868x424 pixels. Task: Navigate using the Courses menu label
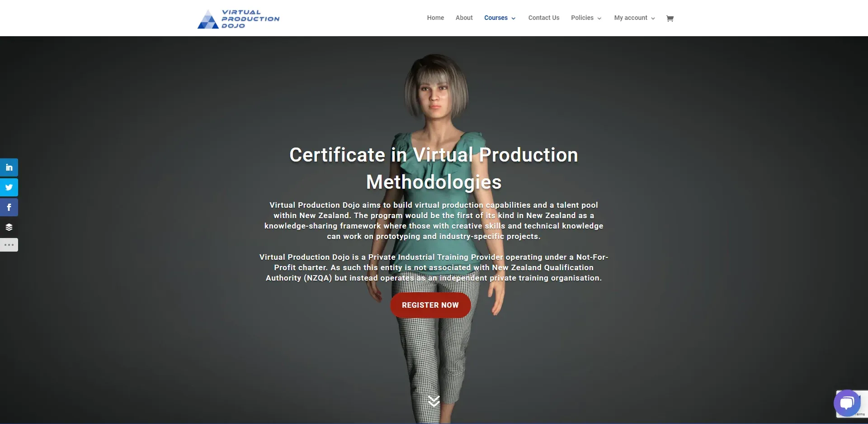[x=496, y=18]
